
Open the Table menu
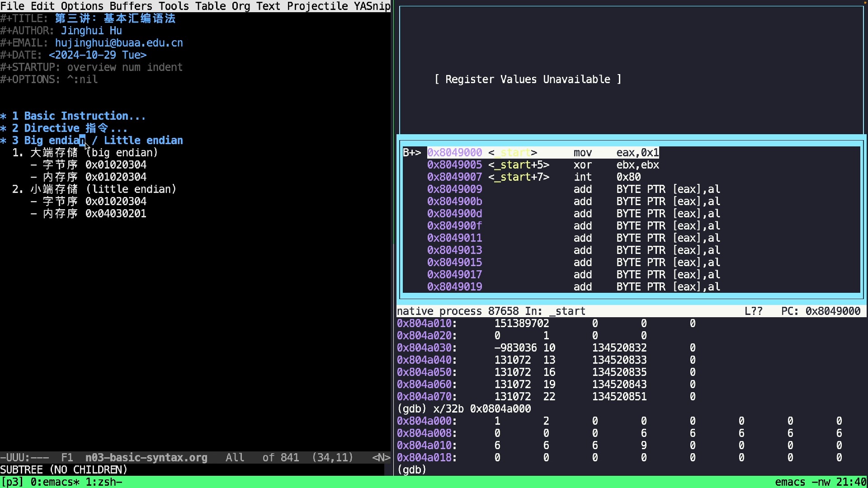coord(210,6)
